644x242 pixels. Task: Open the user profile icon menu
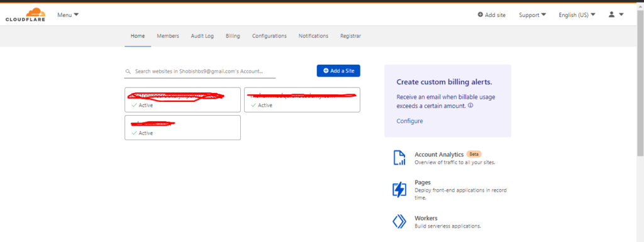click(x=616, y=14)
